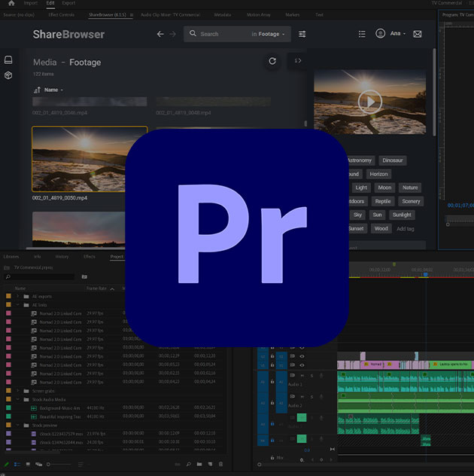Switch Project panel to icon view

tap(28, 464)
